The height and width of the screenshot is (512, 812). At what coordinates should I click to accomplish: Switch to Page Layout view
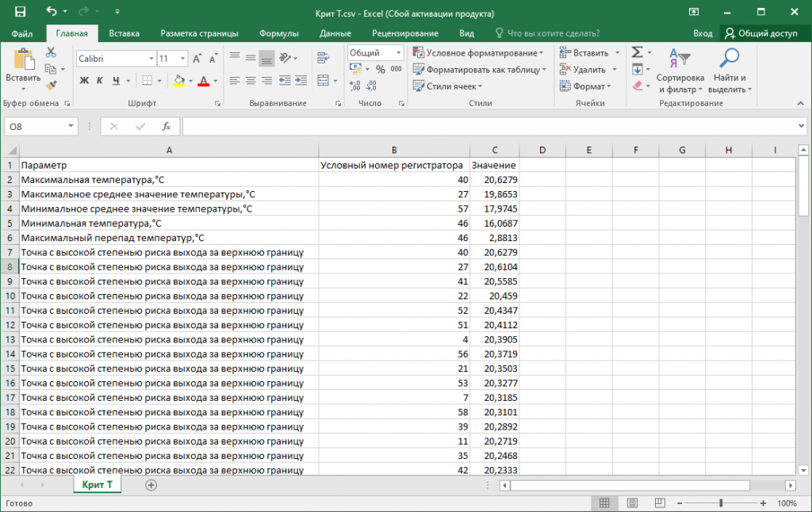pyautogui.click(x=632, y=503)
